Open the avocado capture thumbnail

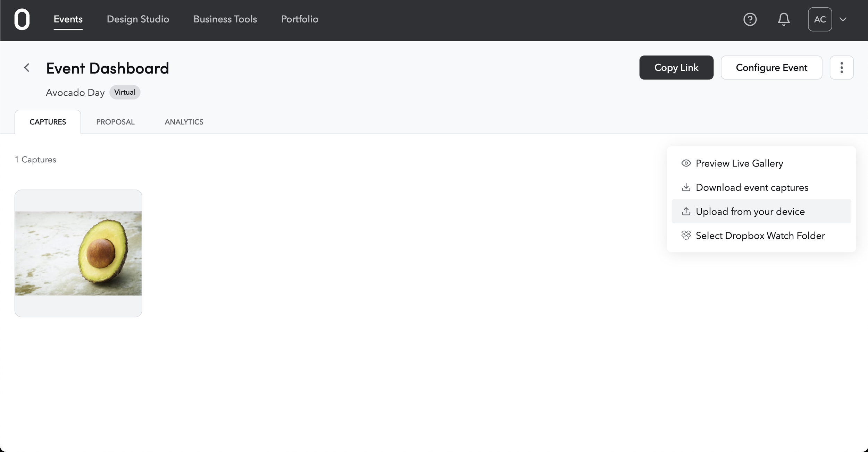pyautogui.click(x=78, y=253)
